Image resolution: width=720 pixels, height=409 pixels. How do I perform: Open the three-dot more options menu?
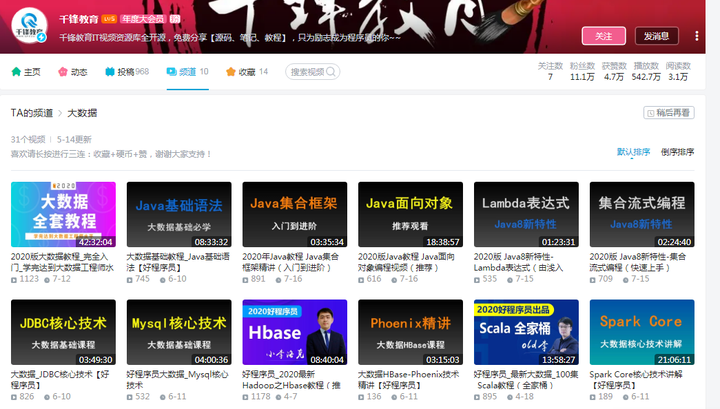697,36
